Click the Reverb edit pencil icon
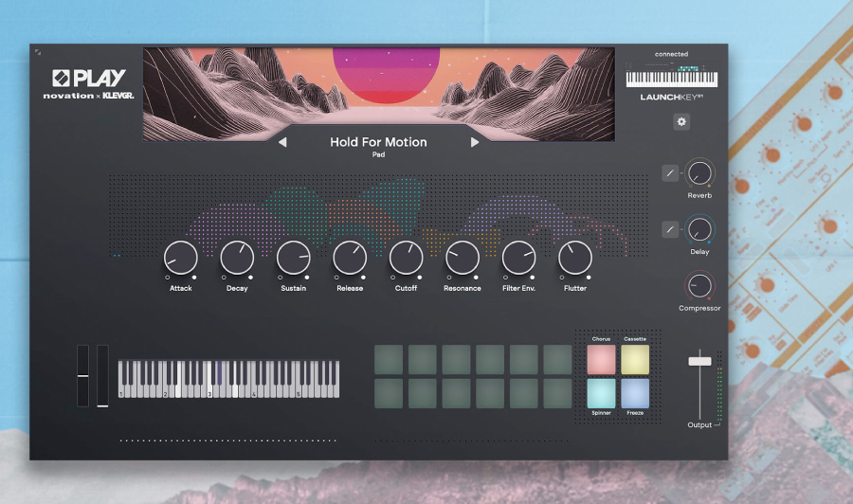853x504 pixels. coord(670,173)
